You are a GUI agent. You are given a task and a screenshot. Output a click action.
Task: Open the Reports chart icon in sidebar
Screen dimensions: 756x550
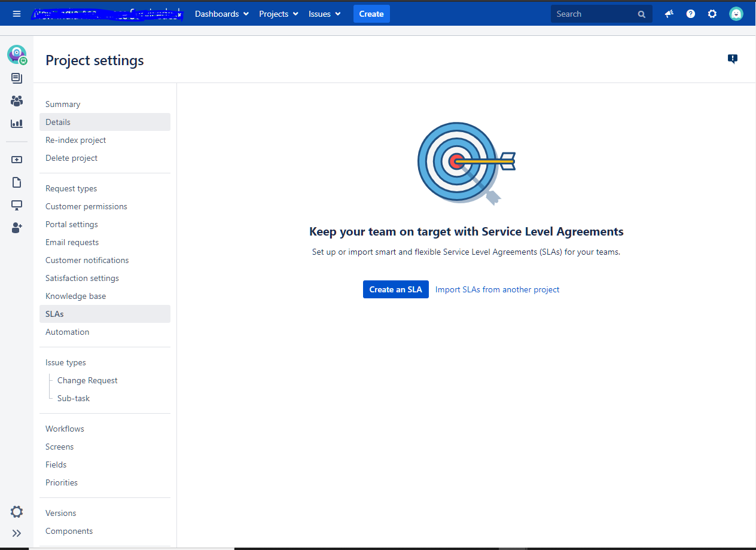[x=17, y=124]
